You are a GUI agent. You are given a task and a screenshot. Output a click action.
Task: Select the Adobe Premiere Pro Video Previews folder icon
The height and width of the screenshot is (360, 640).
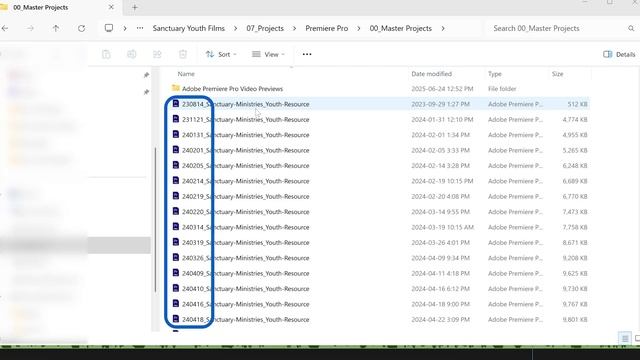coord(176,88)
